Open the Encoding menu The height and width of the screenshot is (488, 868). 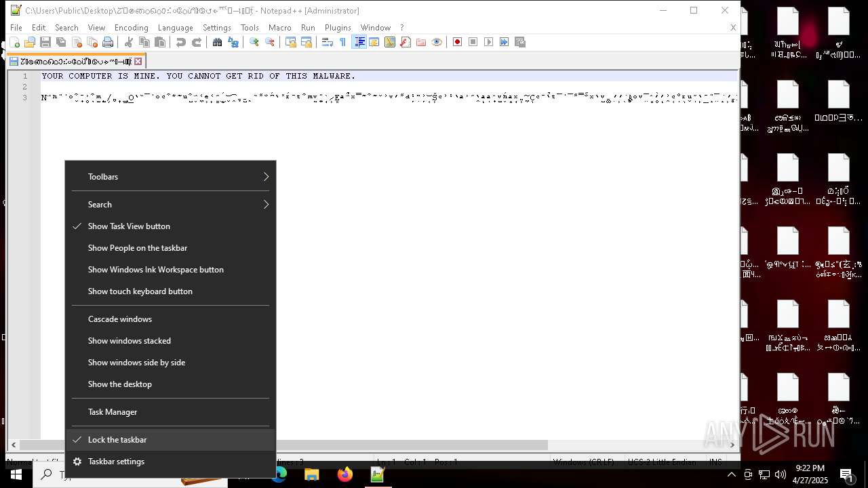132,28
